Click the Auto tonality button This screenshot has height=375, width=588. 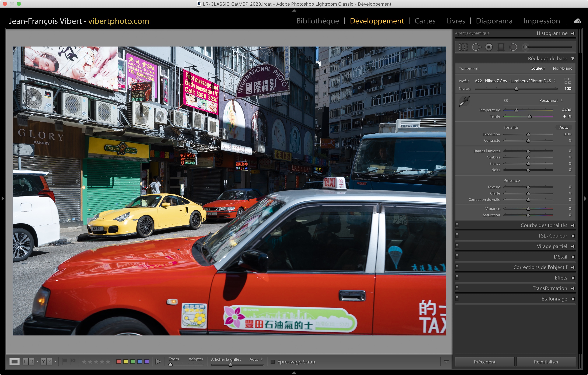coord(563,127)
